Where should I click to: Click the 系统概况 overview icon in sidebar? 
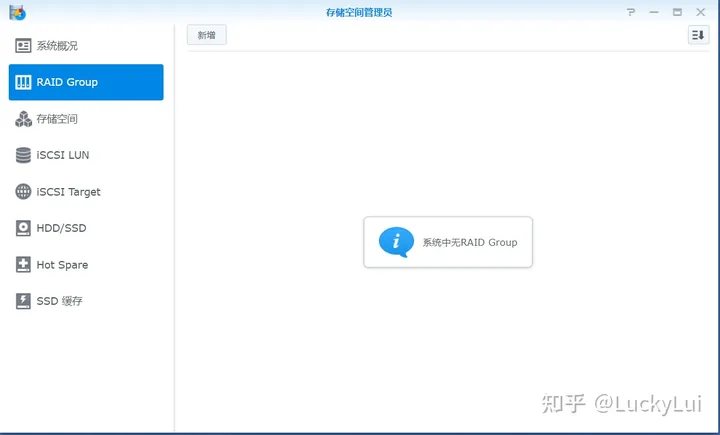23,46
